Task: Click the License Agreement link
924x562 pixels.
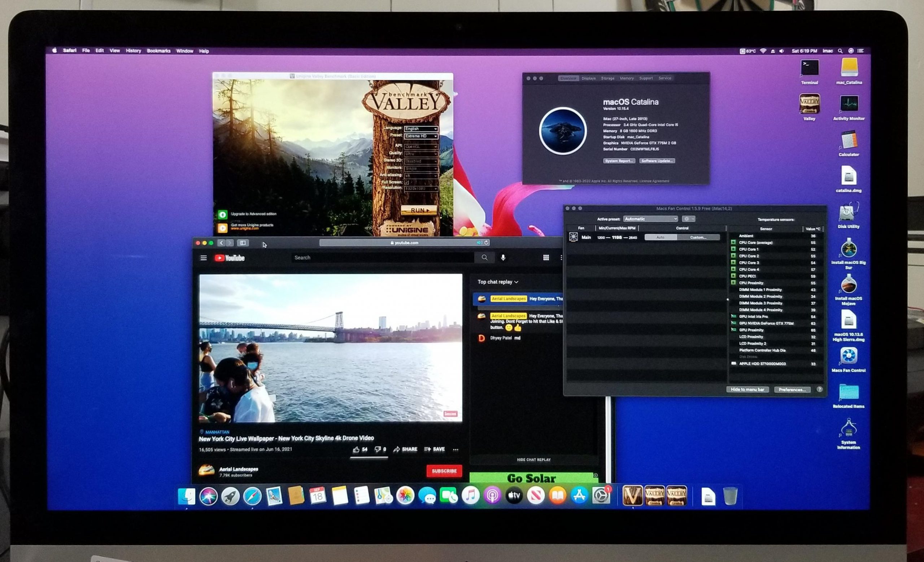Action: (x=654, y=181)
